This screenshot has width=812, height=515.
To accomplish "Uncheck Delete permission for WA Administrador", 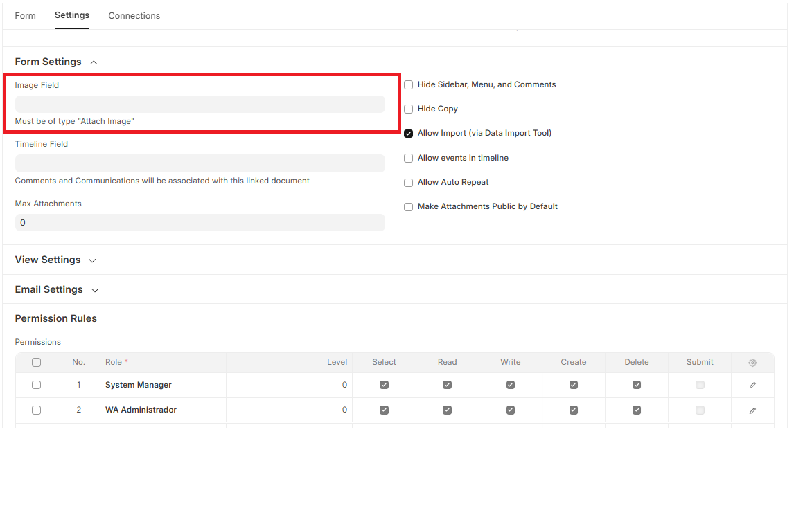I will pyautogui.click(x=636, y=410).
